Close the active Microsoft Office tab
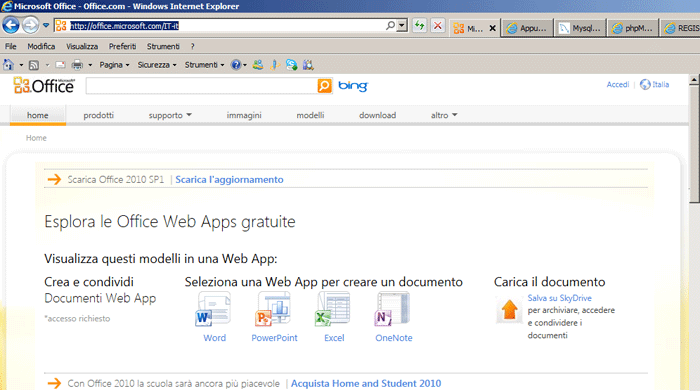Image resolution: width=700 pixels, height=391 pixels. point(492,28)
